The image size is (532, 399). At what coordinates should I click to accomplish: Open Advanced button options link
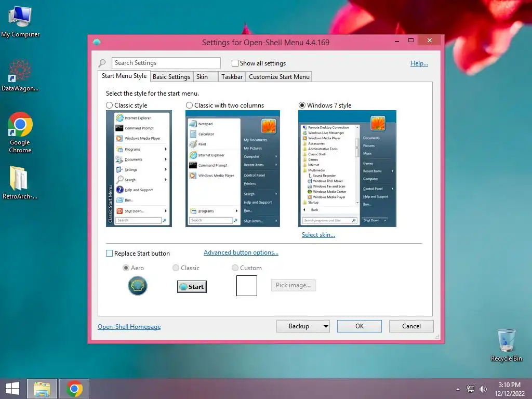241,252
